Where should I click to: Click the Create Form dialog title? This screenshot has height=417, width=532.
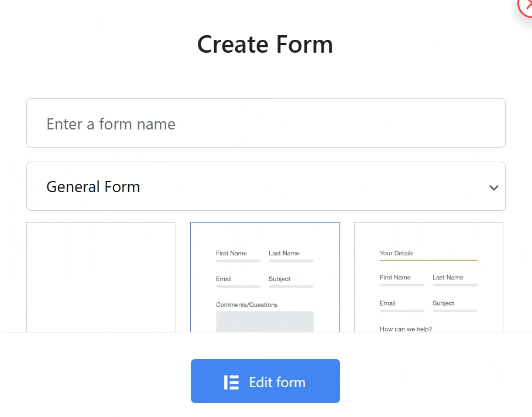click(265, 44)
